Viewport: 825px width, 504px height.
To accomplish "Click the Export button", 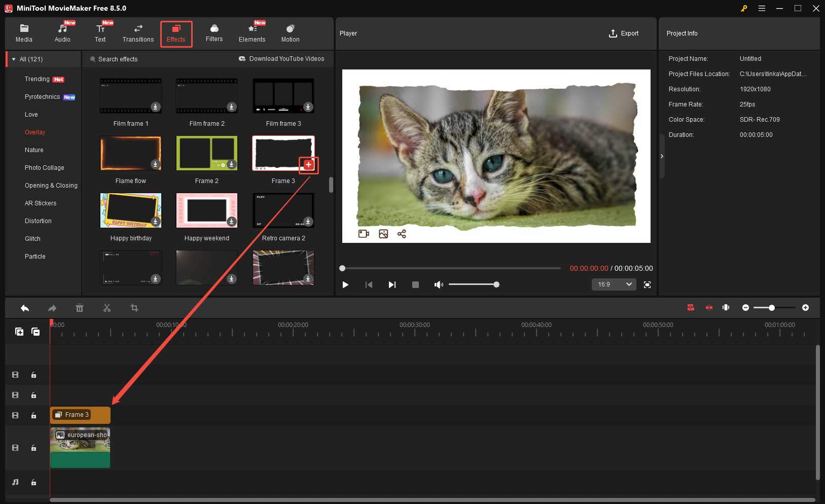I will point(624,33).
